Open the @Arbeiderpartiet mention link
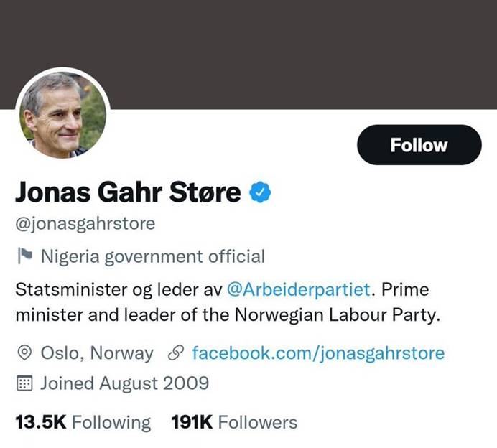497x448 pixels. [298, 290]
